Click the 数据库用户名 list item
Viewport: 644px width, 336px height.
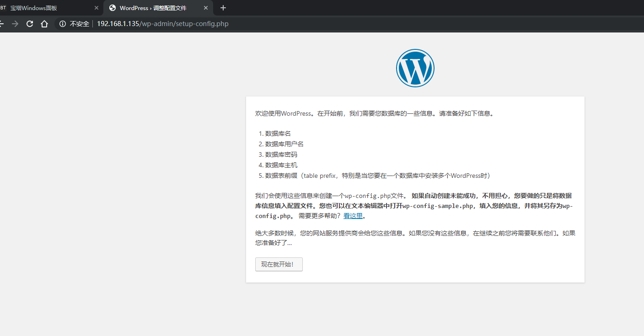click(x=284, y=144)
